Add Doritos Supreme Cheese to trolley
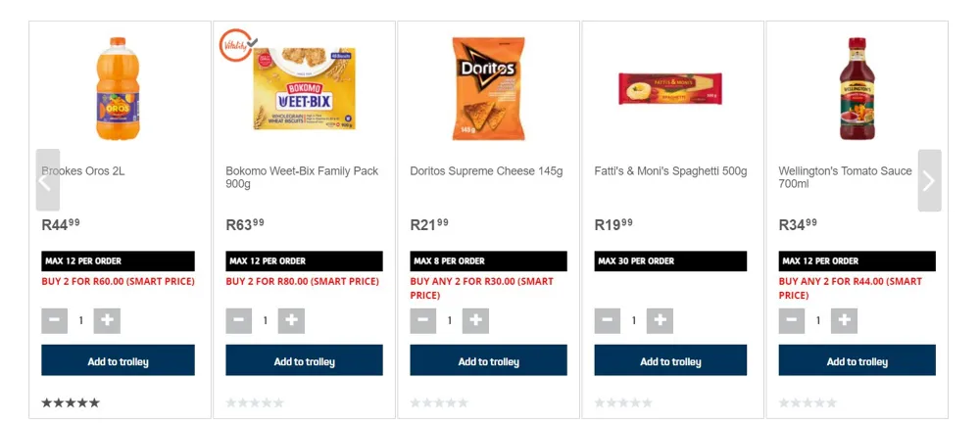The image size is (980, 426). [488, 360]
